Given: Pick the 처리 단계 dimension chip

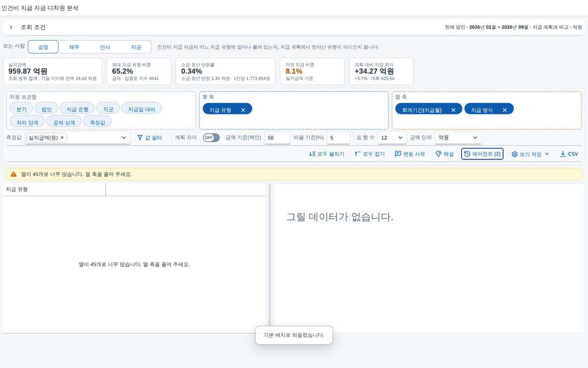Looking at the screenshot, I should (x=27, y=122).
